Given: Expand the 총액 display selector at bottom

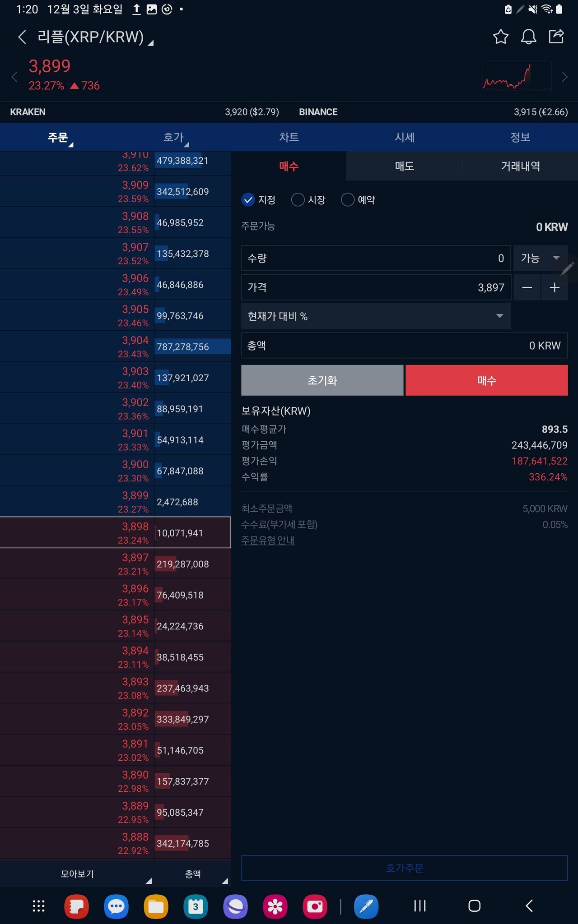Looking at the screenshot, I should pos(193,874).
